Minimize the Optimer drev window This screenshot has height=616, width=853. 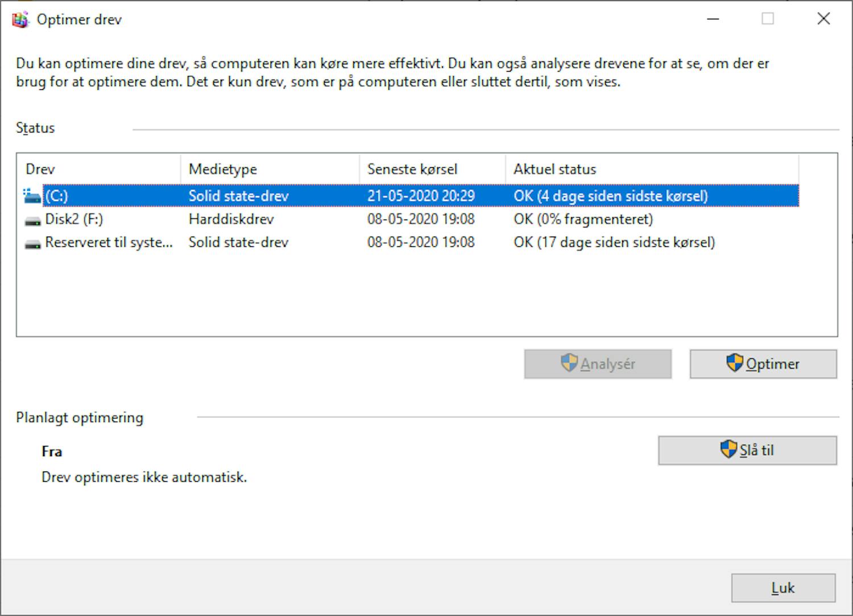click(x=713, y=19)
